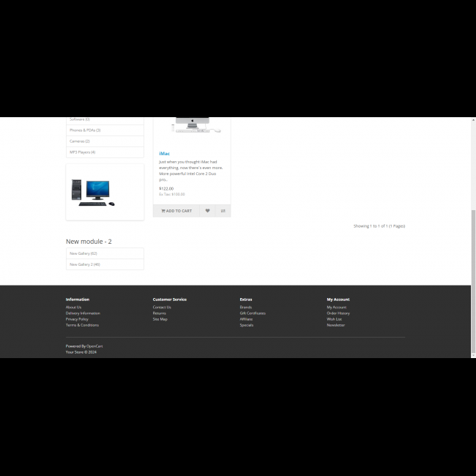The height and width of the screenshot is (476, 476).
Task: Add the iMac to cart
Action: click(176, 211)
